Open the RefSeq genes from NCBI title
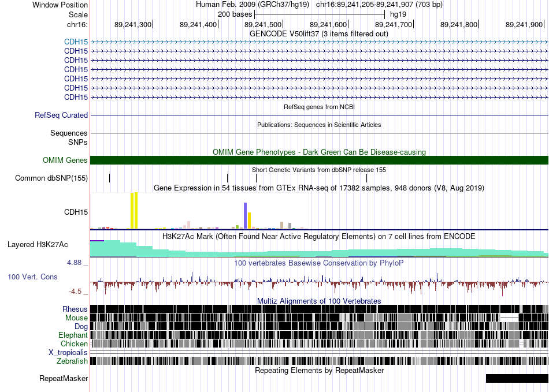The width and height of the screenshot is (549, 392). point(319,107)
